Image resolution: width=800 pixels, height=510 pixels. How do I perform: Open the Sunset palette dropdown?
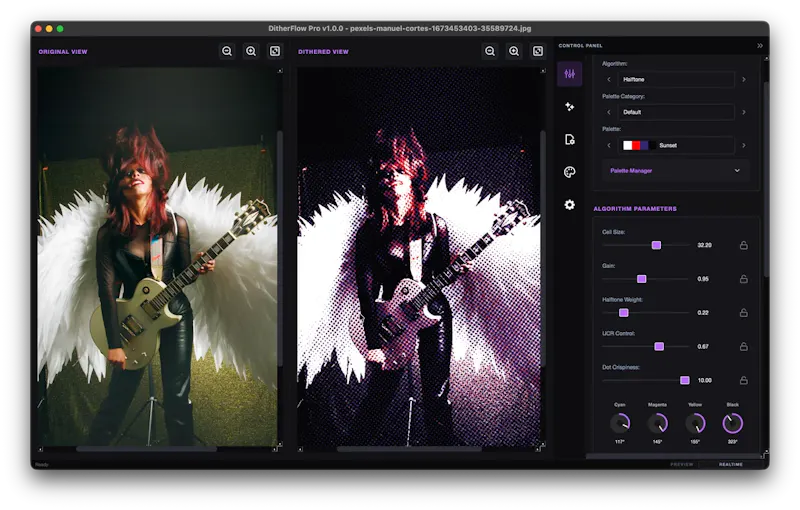pos(676,145)
